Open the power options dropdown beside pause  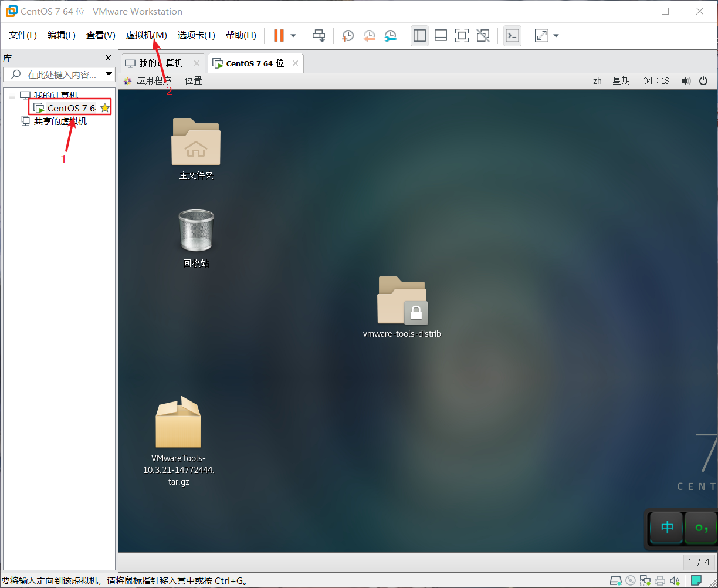(x=293, y=36)
